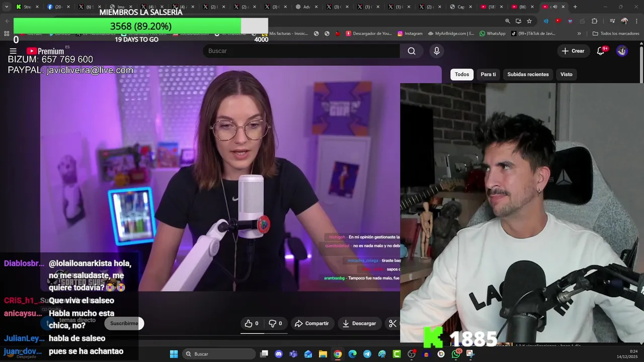This screenshot has width=644, height=362.
Task: Open the WhatsApp bookmark
Action: 492,34
